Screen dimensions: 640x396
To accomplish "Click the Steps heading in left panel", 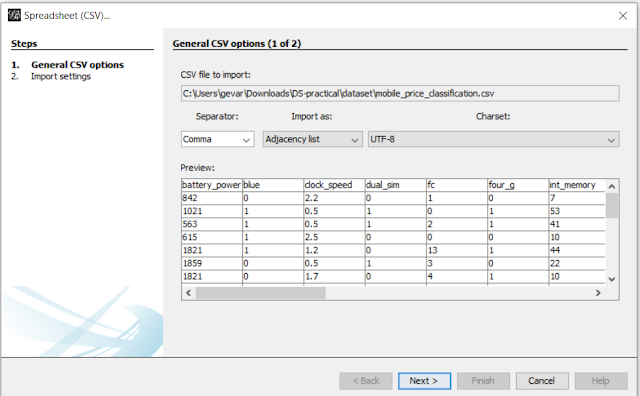I will [x=24, y=44].
